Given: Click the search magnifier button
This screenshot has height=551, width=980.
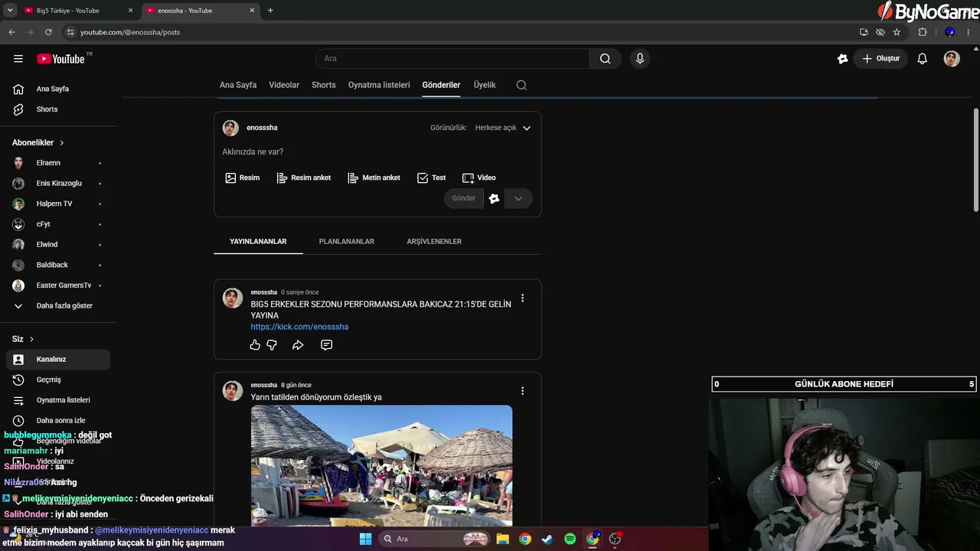Looking at the screenshot, I should pyautogui.click(x=605, y=59).
